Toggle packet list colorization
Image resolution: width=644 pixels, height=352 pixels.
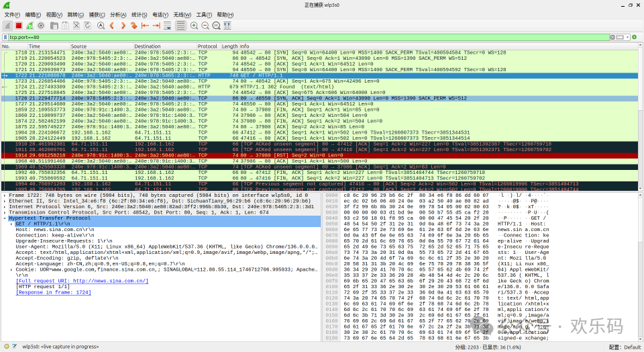[x=180, y=26]
